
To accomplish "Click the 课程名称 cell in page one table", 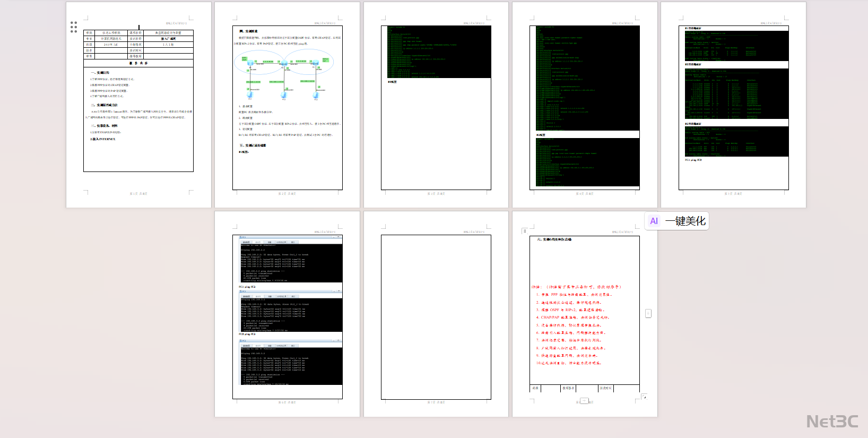I will click(x=135, y=33).
